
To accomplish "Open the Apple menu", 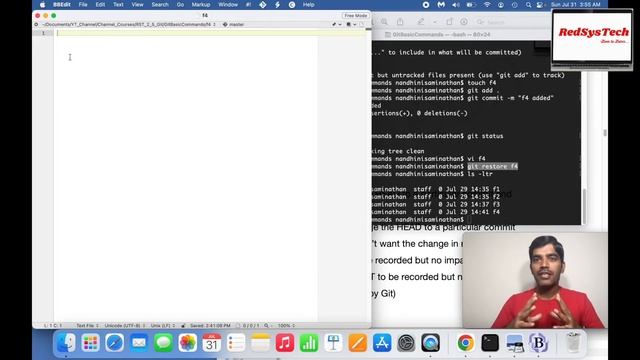I will [42, 4].
